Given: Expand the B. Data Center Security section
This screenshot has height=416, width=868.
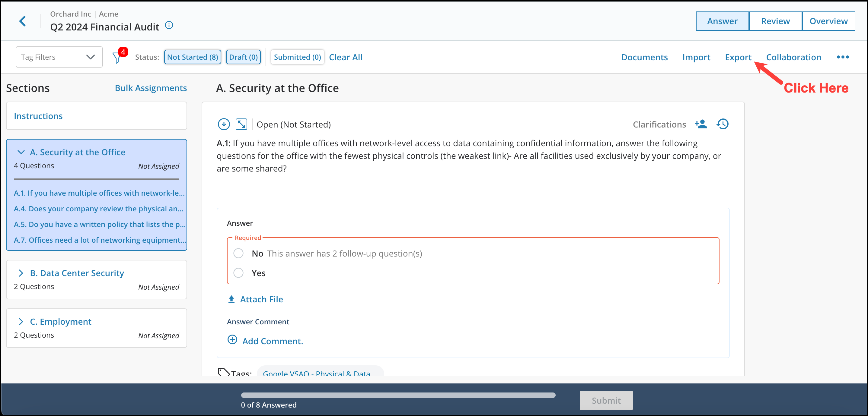Looking at the screenshot, I should [x=21, y=273].
